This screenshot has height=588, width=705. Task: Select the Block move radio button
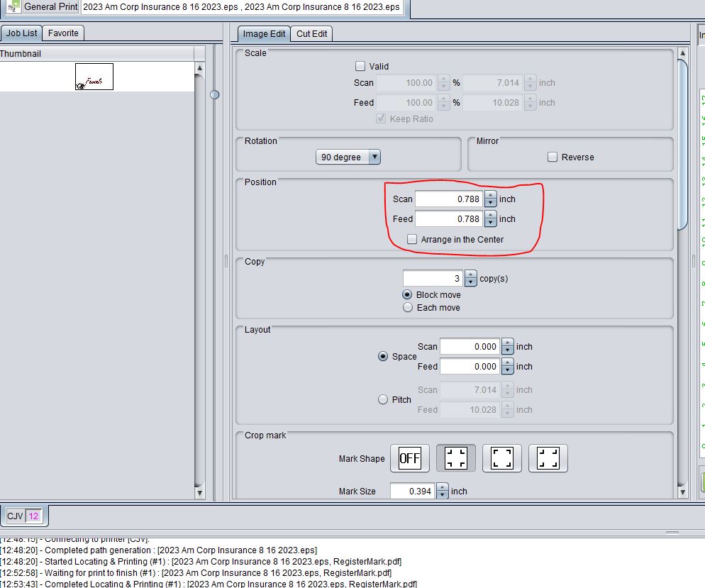pos(407,294)
